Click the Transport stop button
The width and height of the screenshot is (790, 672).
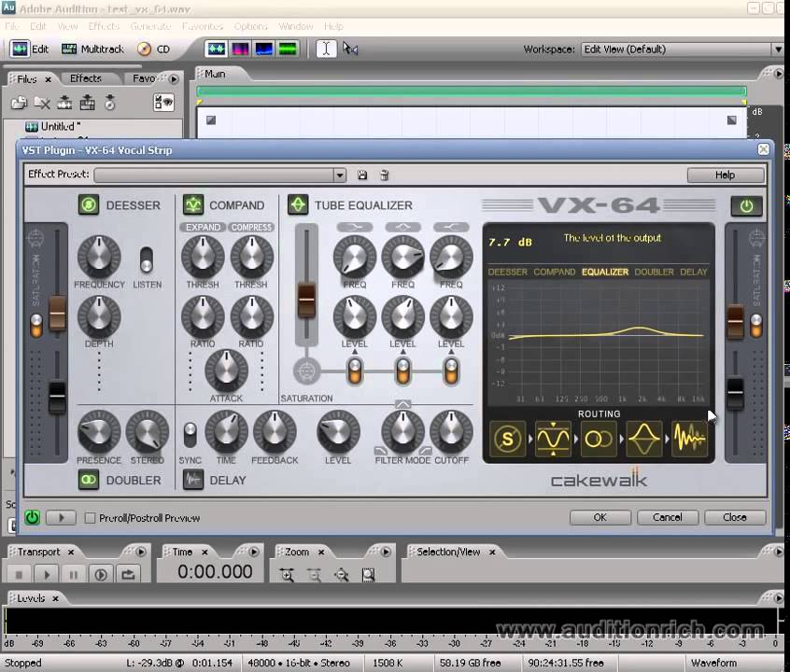pos(20,574)
